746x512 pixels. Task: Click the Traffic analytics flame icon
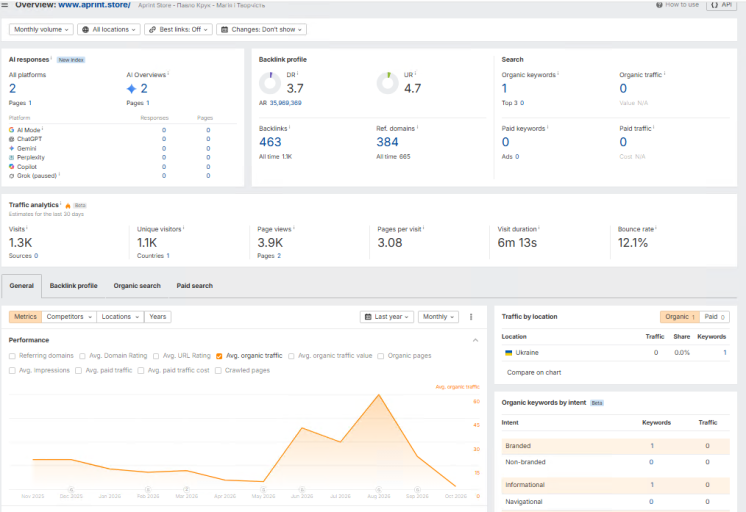click(x=68, y=206)
